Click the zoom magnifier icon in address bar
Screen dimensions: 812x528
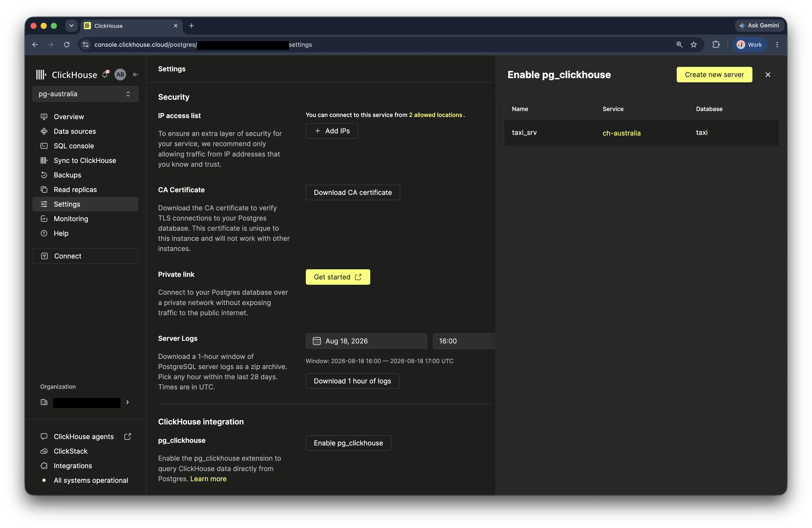tap(679, 45)
